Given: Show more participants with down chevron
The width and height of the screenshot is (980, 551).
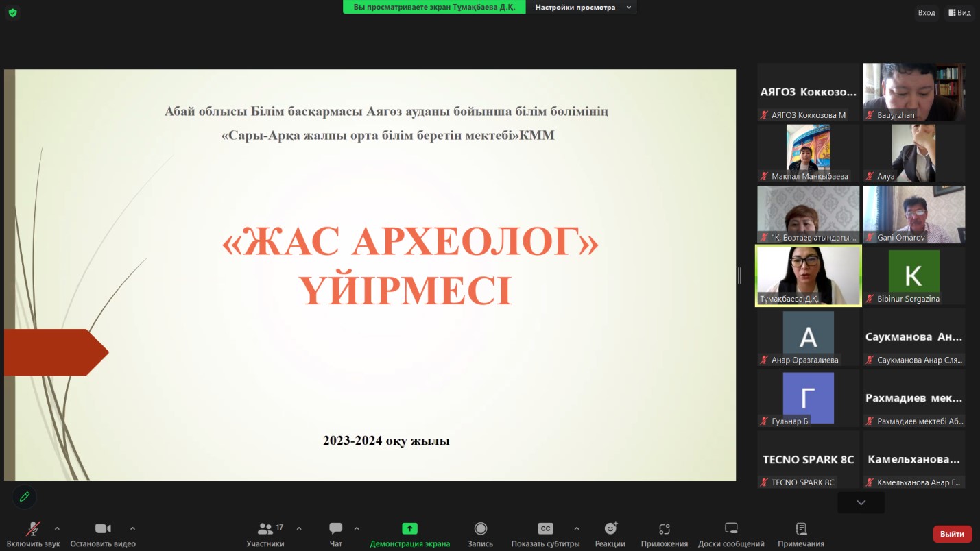Looking at the screenshot, I should pos(861,502).
